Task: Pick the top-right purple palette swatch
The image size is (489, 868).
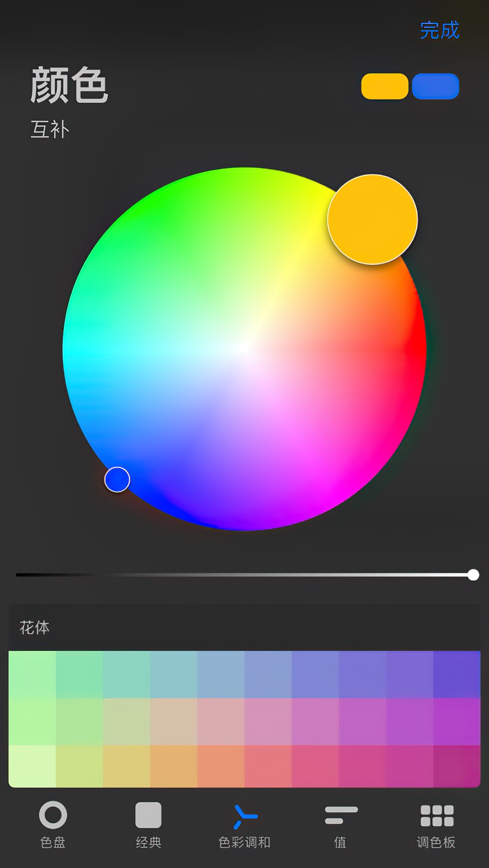Action: [457, 674]
